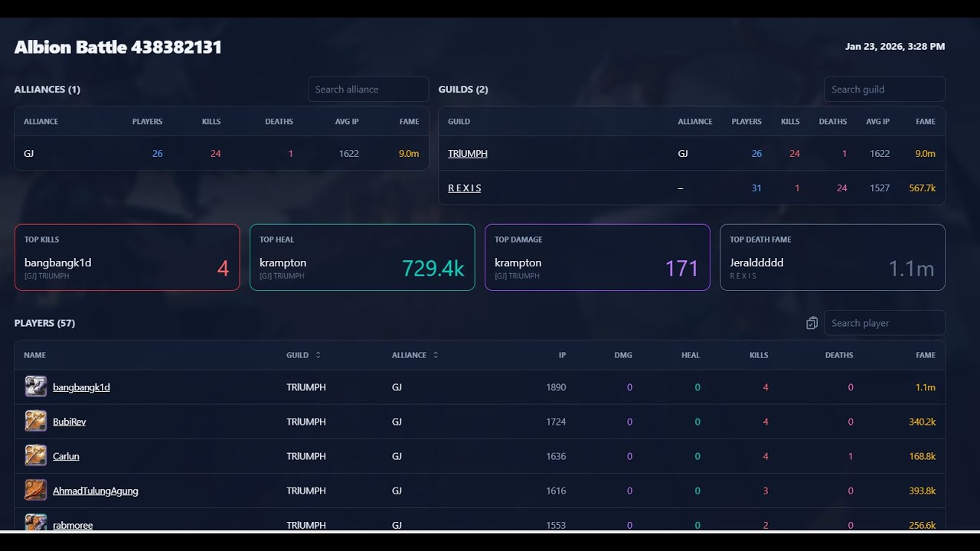980x551 pixels.
Task: Click bangbangk1d name in Top Kills card
Action: (57, 262)
